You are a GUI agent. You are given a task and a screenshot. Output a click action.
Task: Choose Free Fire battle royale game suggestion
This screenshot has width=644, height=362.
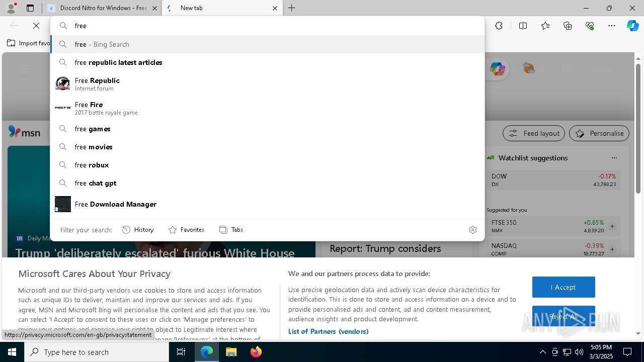(267, 108)
